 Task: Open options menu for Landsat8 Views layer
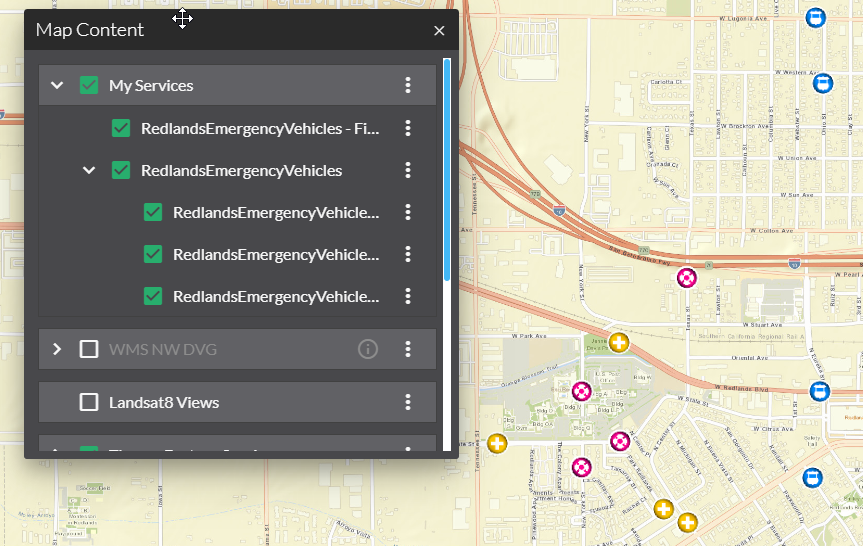pos(408,402)
